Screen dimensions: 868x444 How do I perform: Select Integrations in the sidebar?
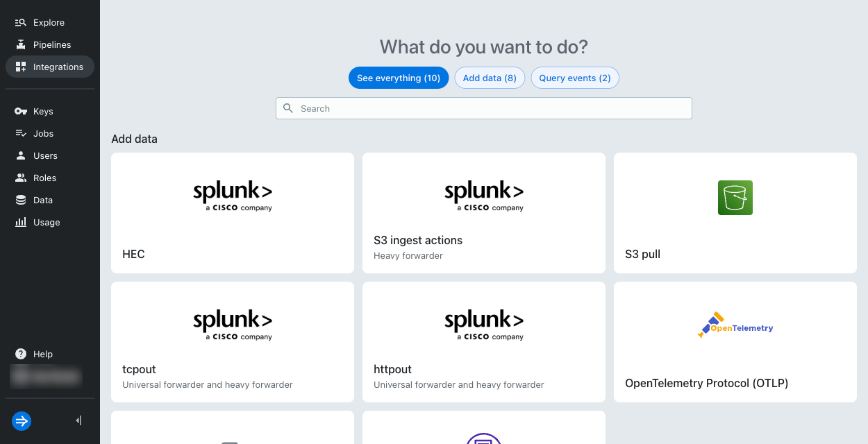pos(50,67)
